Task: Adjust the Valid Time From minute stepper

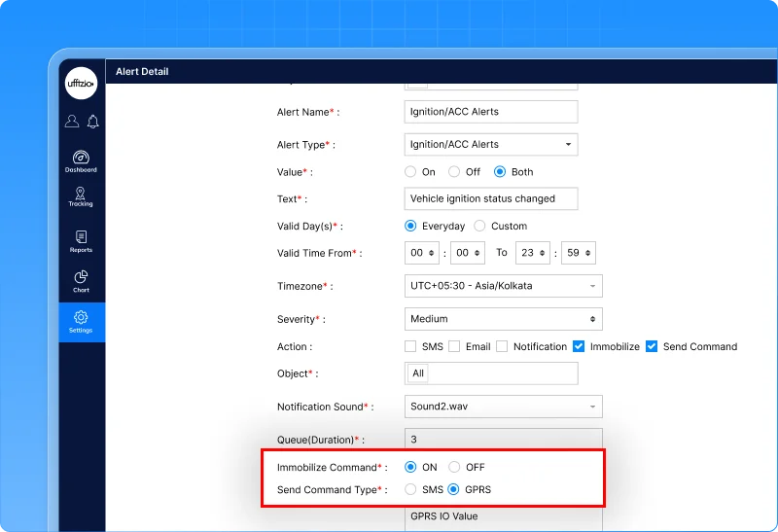Action: coord(468,253)
